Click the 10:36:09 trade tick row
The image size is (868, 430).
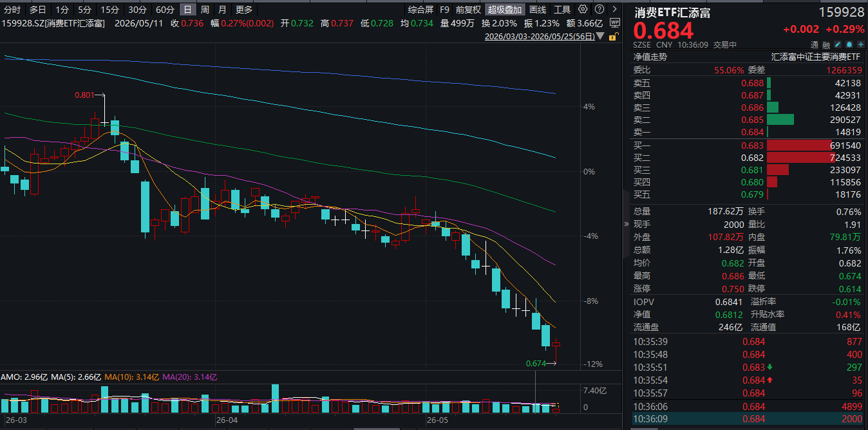point(748,419)
